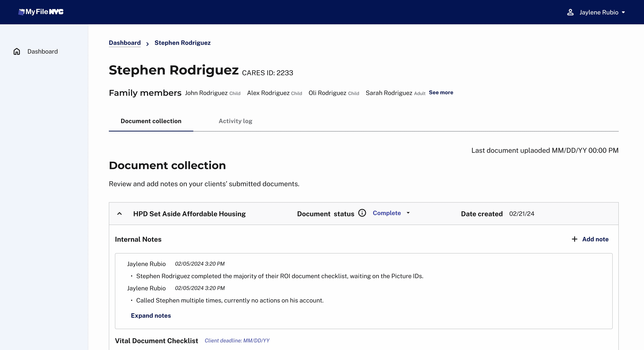Click family member John Rodriguez
Screen dimensions: 644x350
206,93
